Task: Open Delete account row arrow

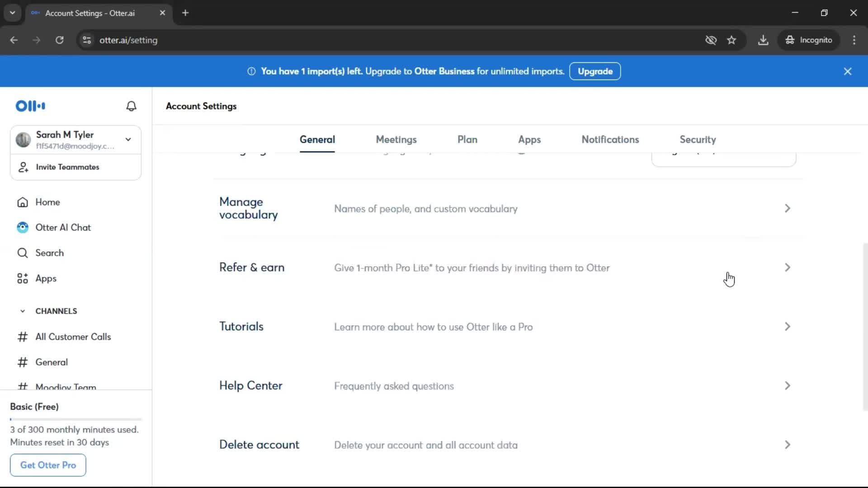Action: tap(787, 445)
